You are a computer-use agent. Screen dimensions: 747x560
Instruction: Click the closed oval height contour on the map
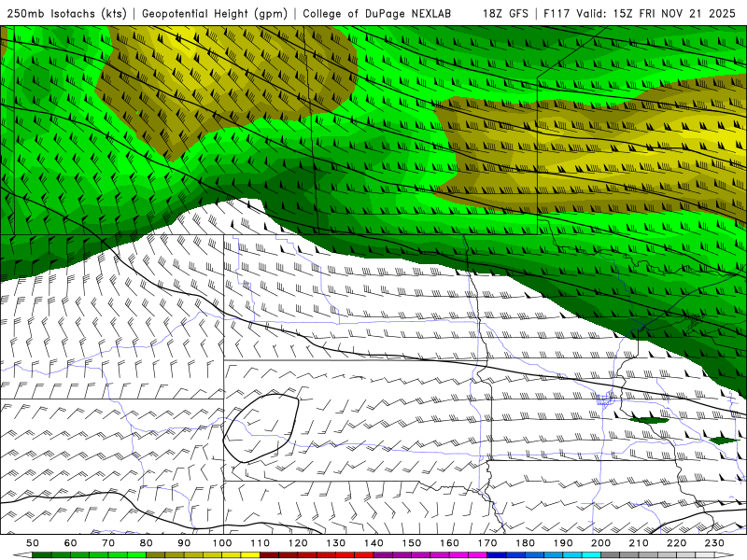[261, 428]
